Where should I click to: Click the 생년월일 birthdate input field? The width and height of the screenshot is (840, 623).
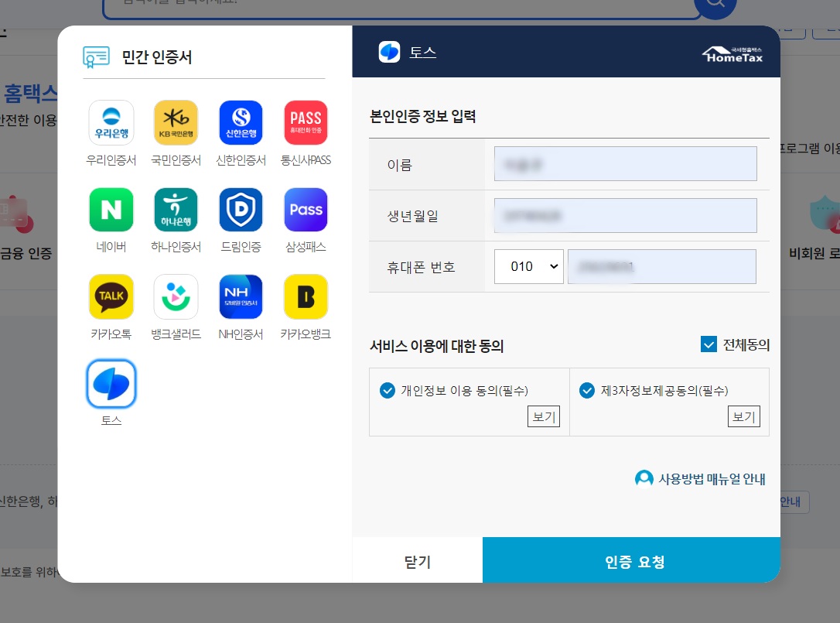[x=625, y=215]
